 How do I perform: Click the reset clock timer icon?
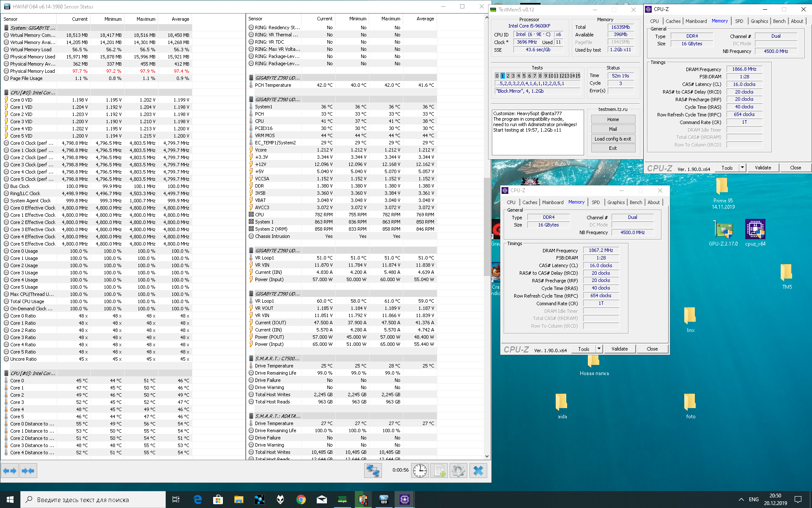pyautogui.click(x=420, y=471)
